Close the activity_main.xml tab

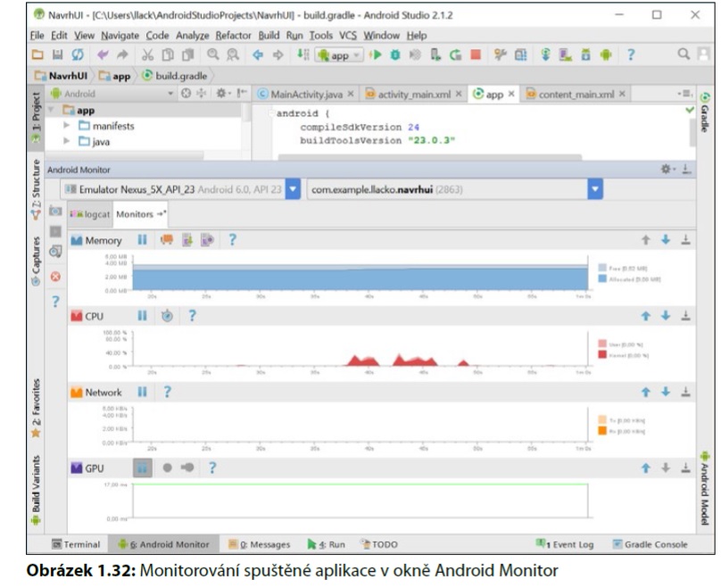pyautogui.click(x=459, y=94)
